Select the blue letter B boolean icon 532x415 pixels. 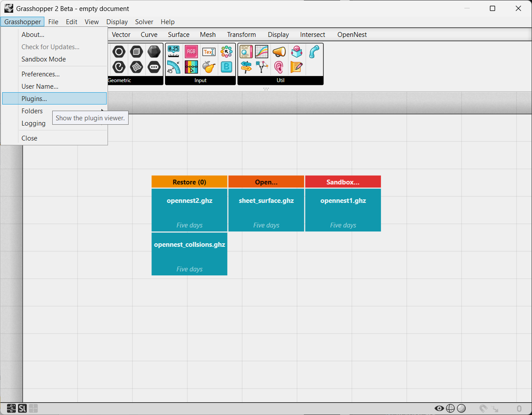point(226,67)
